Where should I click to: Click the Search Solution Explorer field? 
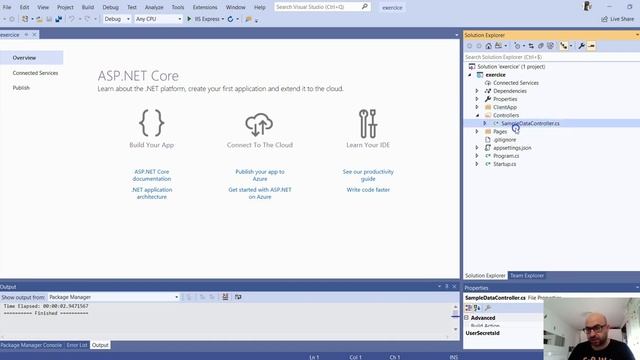[x=551, y=57]
